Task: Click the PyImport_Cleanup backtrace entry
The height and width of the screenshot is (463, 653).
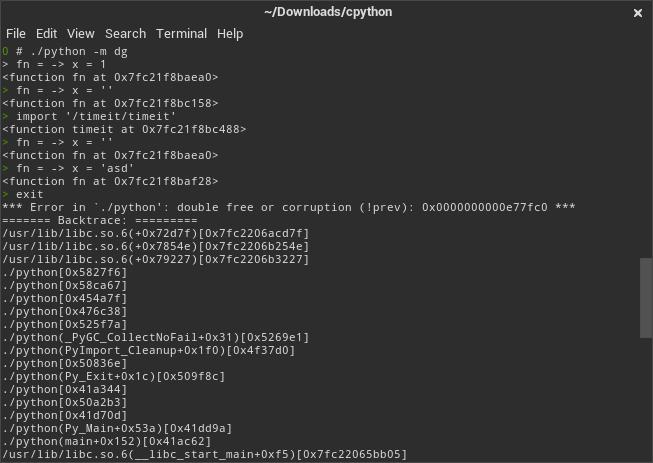Action: (148, 350)
